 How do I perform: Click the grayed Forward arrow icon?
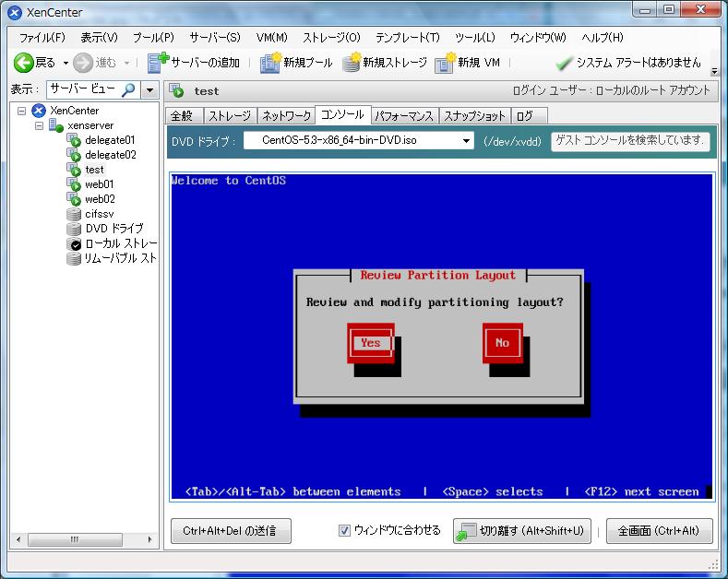pos(83,63)
